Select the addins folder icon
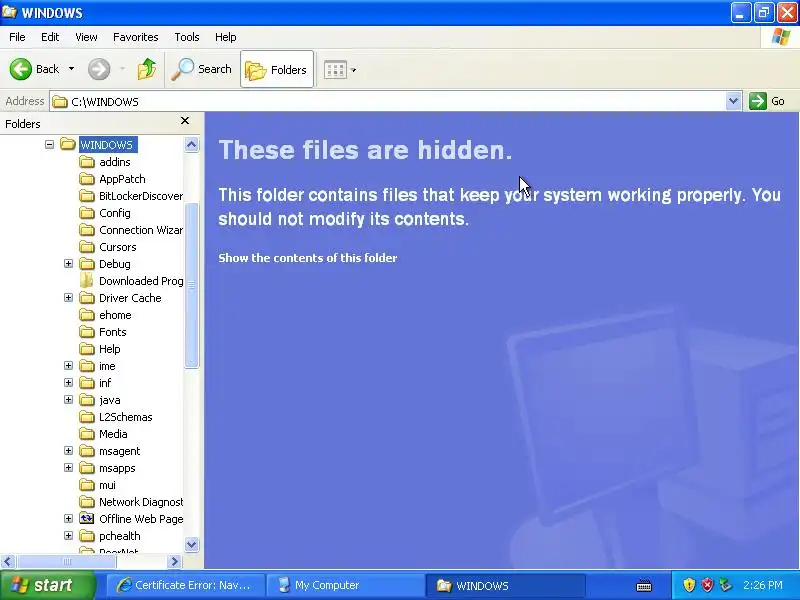800x600 pixels. pyautogui.click(x=87, y=162)
